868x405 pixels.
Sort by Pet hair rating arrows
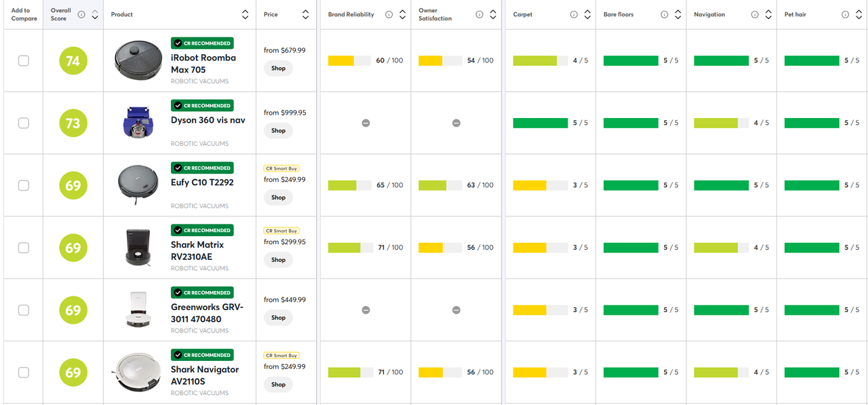859,14
